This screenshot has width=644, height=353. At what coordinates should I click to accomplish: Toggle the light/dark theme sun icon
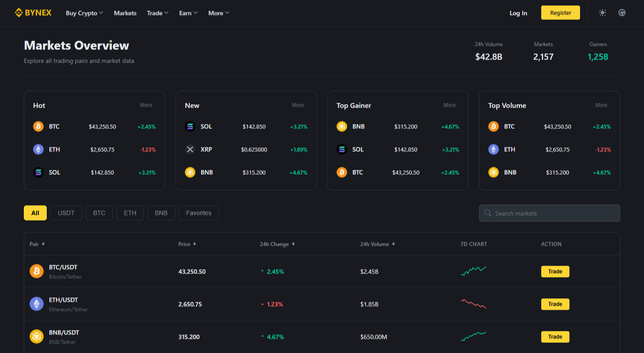(x=603, y=13)
